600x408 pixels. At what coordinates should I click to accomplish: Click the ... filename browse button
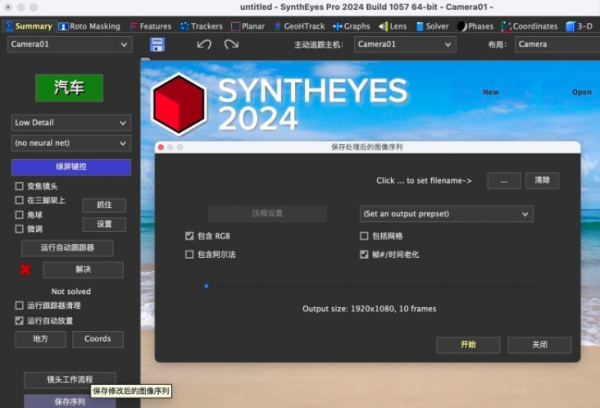click(x=504, y=181)
